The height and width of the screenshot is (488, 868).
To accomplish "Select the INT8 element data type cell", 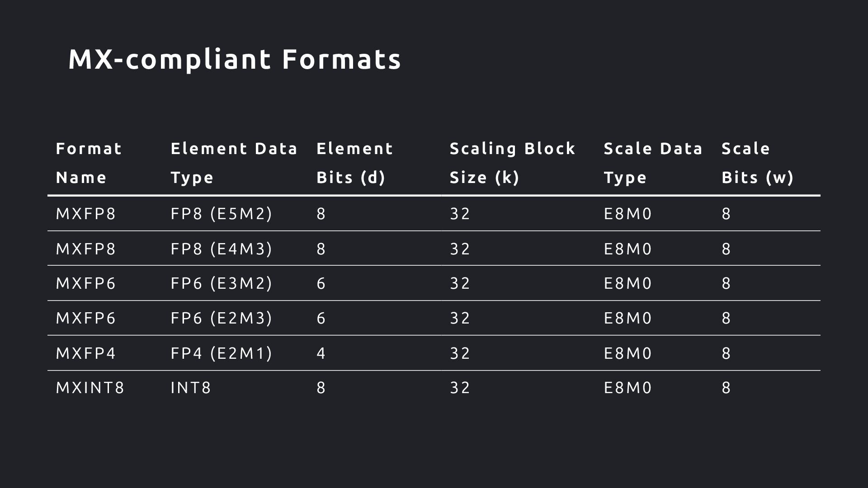I will [191, 388].
